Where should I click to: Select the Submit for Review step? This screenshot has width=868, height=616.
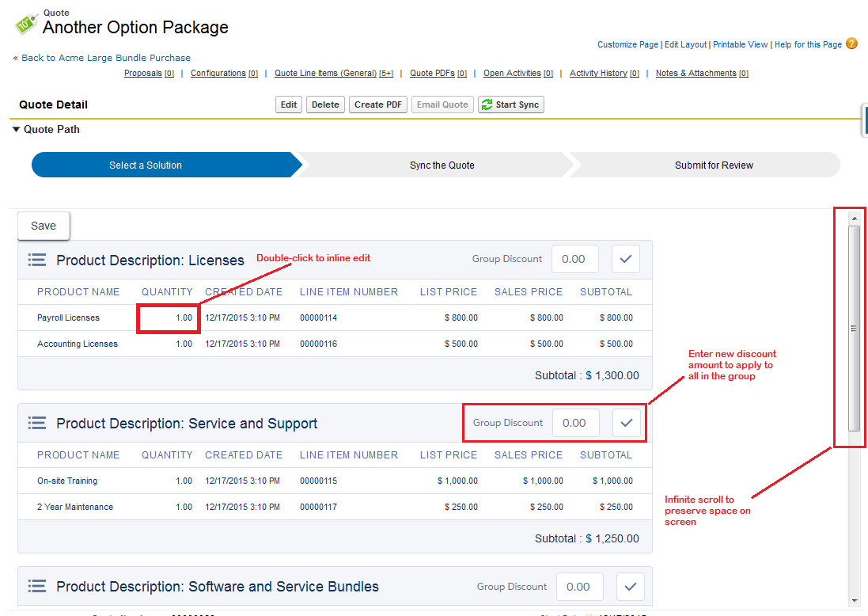713,165
